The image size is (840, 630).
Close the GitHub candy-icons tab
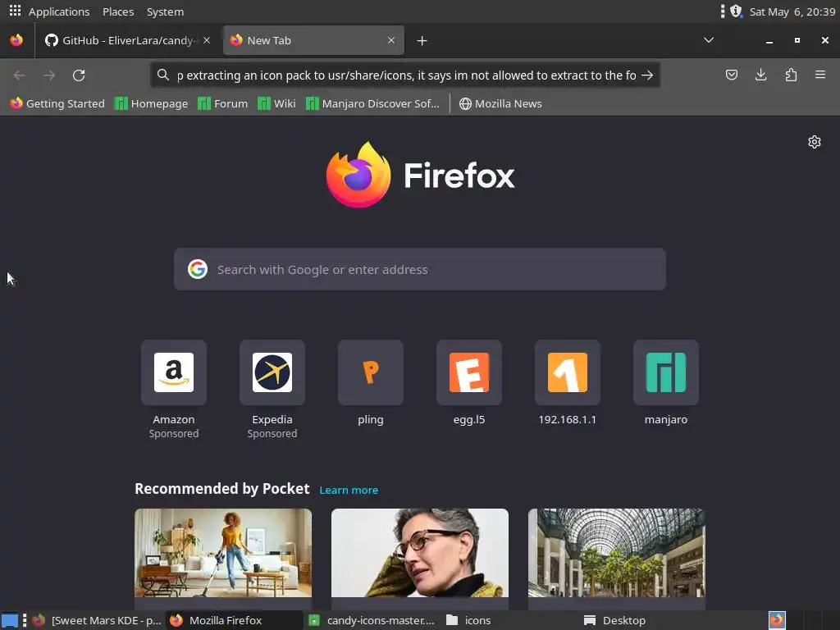pos(207,40)
